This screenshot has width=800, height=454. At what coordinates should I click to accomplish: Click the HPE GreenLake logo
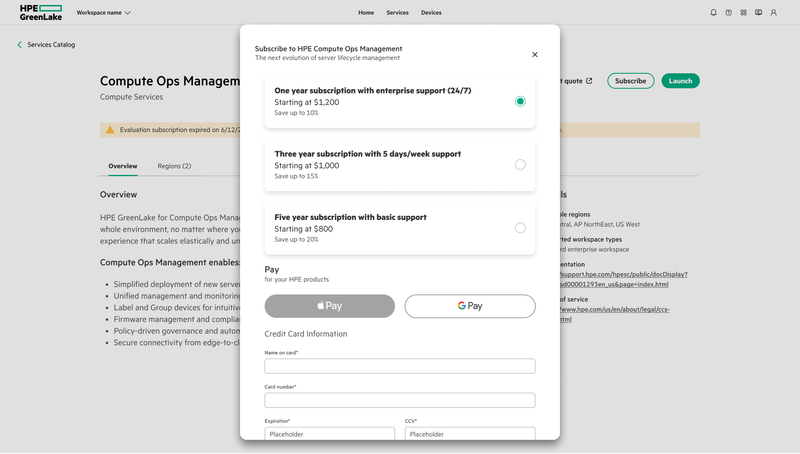tap(41, 12)
